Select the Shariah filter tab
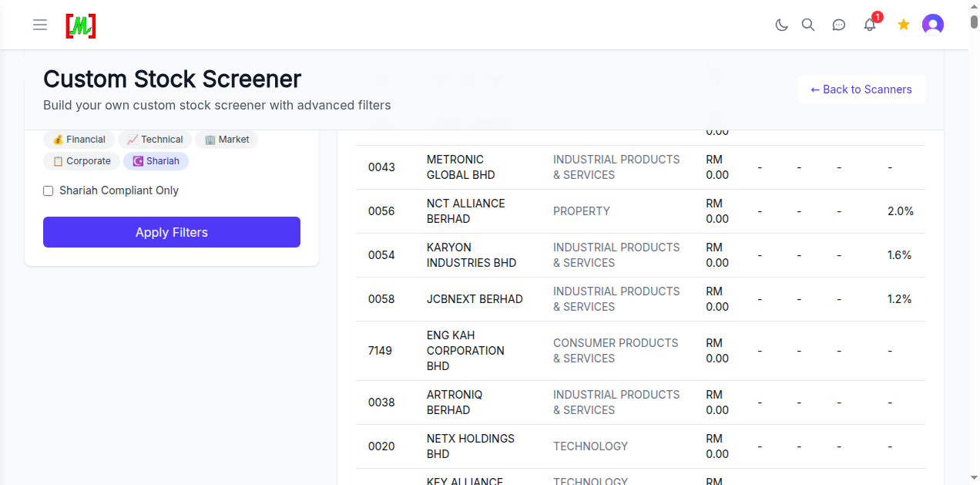This screenshot has width=980, height=485. [x=156, y=161]
